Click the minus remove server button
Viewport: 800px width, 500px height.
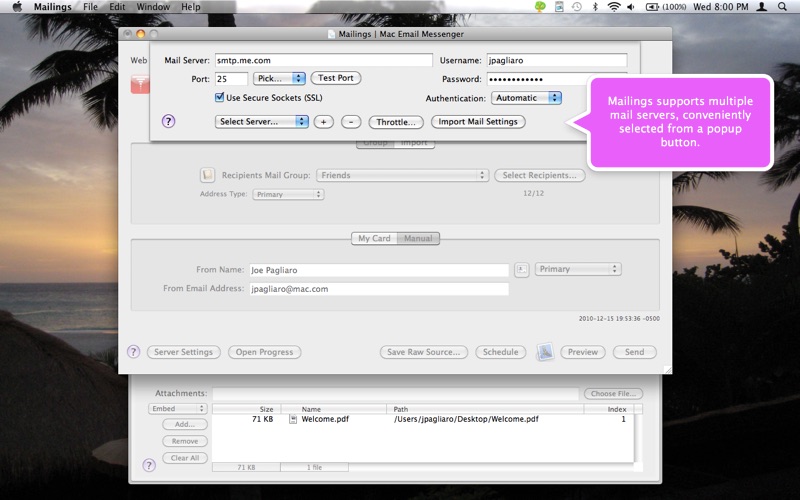click(x=351, y=122)
